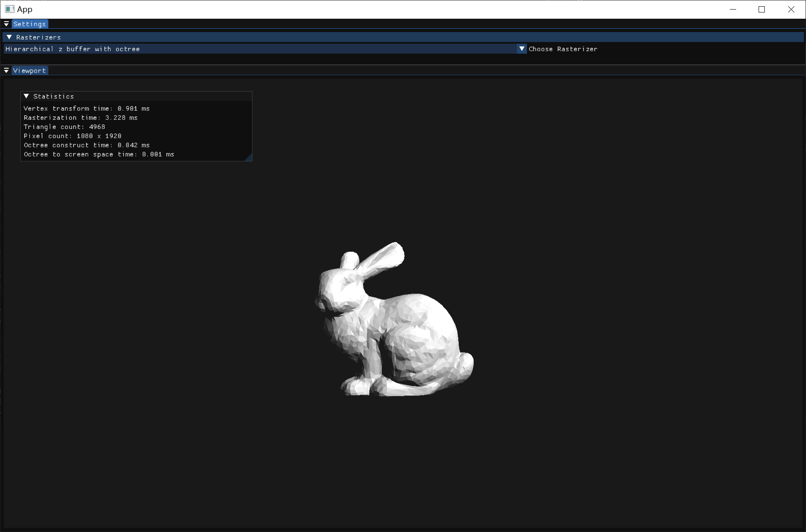Select the Settings tab label
This screenshot has width=806, height=532.
point(30,24)
